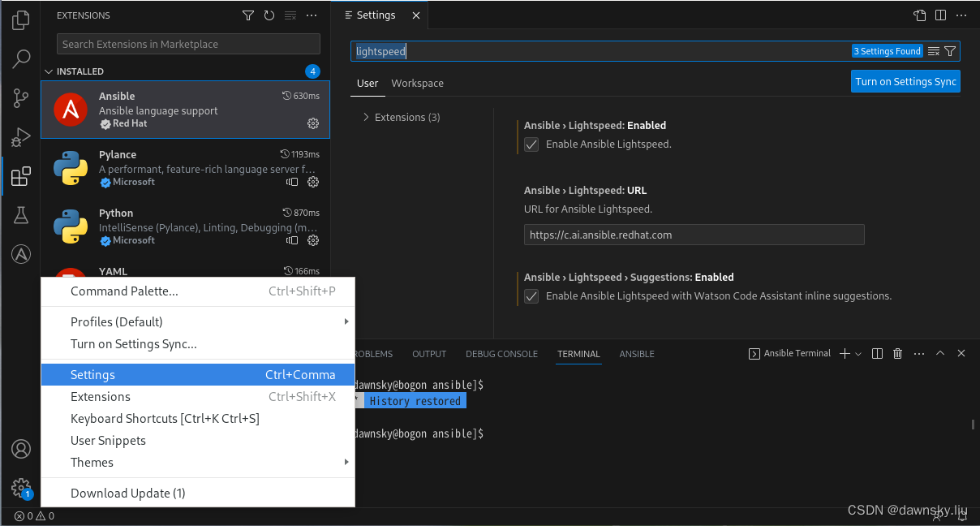Screen dimensions: 980x526
Task: Filter extensions using the funnel icon
Action: click(248, 15)
